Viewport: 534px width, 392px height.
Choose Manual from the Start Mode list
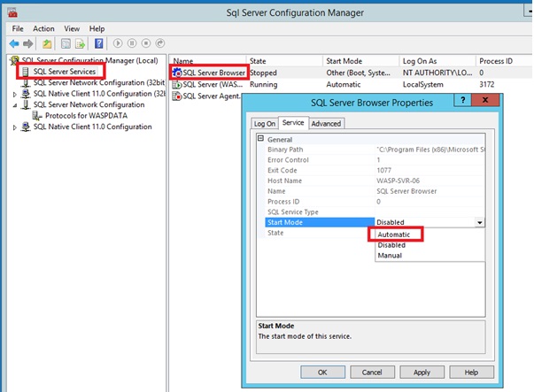[390, 256]
